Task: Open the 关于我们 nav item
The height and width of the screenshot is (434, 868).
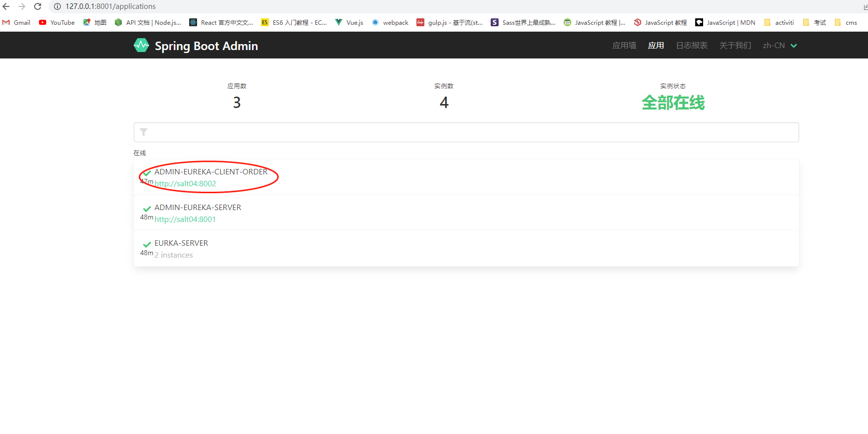Action: [x=735, y=46]
